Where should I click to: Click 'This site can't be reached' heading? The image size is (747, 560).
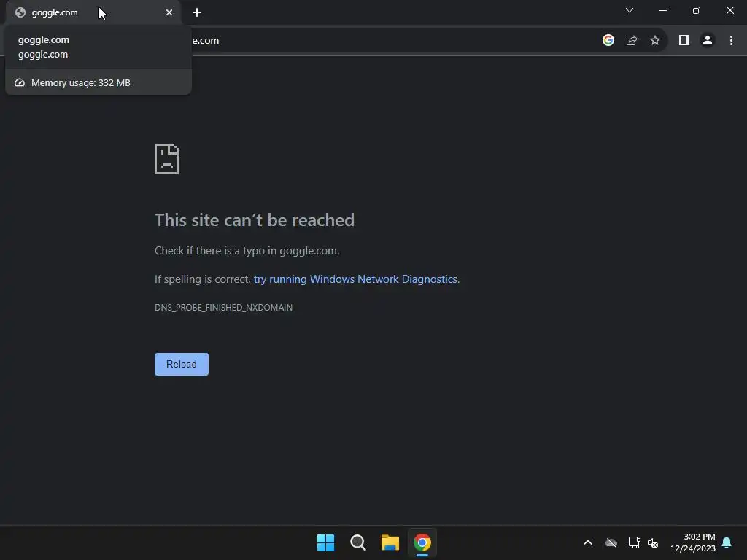click(255, 220)
